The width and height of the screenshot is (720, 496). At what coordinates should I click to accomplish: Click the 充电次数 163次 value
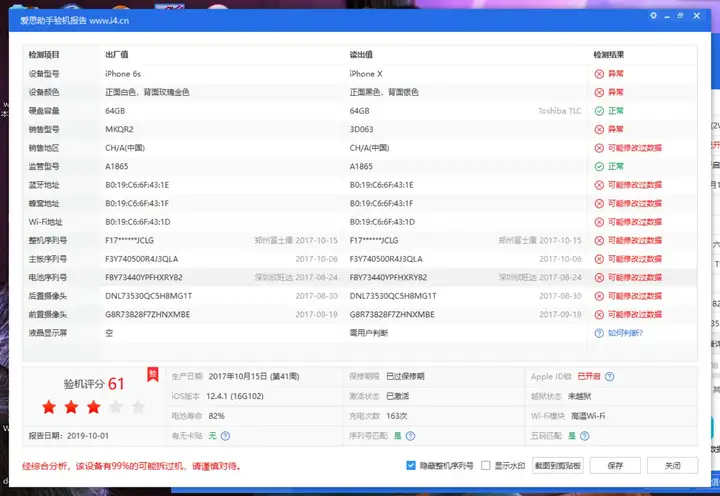point(397,416)
